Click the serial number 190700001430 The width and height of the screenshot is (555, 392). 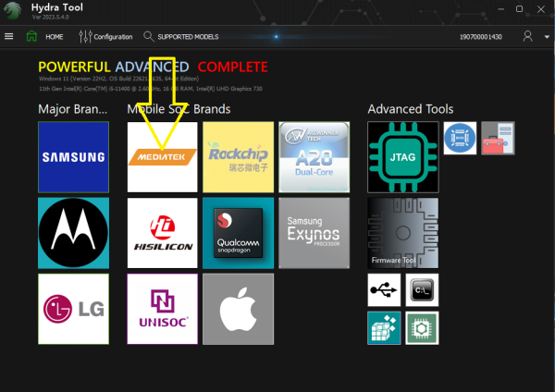481,37
